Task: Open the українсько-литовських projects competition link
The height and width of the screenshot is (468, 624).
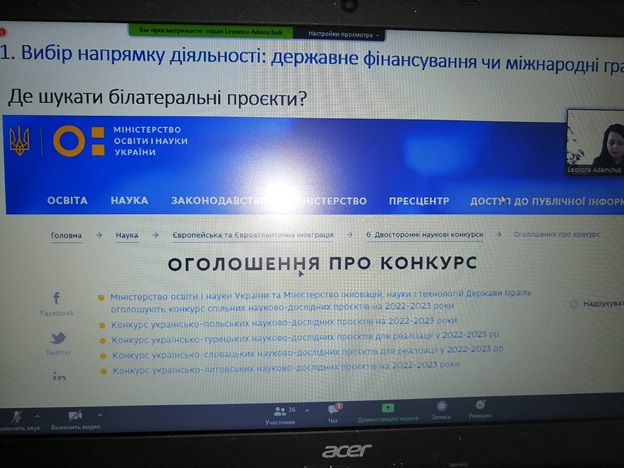Action: 286,367
